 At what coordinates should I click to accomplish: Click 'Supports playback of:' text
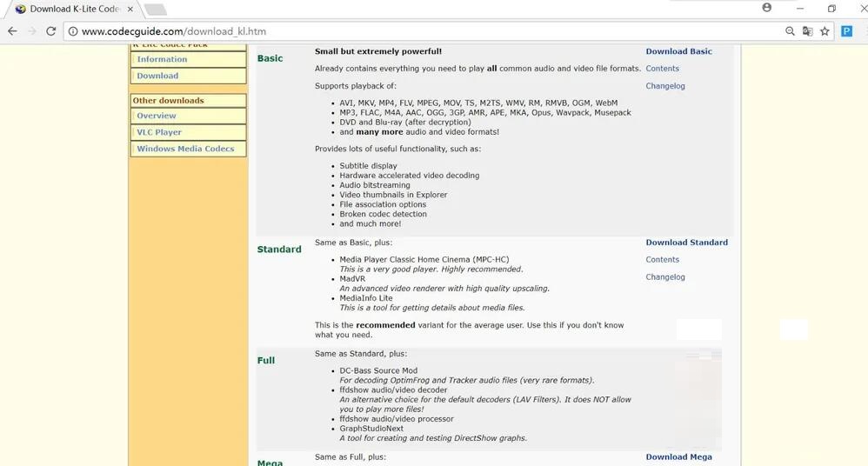tap(356, 86)
